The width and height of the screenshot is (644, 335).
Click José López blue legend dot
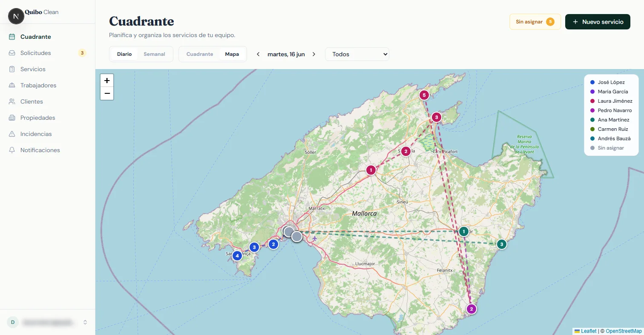pos(592,82)
